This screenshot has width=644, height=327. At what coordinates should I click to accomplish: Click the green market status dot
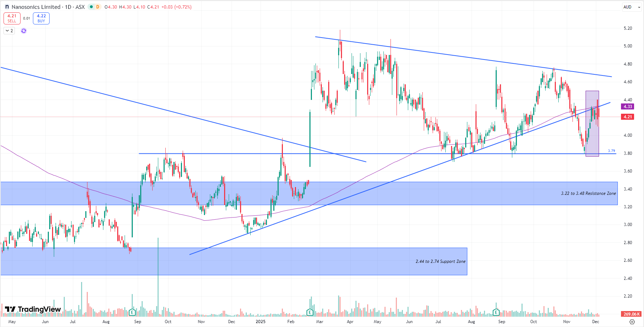91,7
